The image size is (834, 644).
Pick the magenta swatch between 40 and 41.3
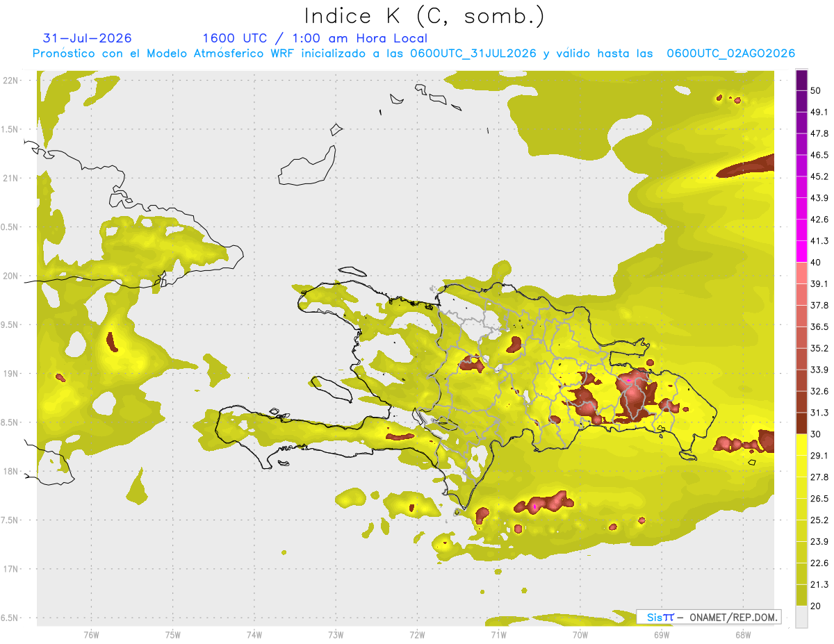point(801,251)
